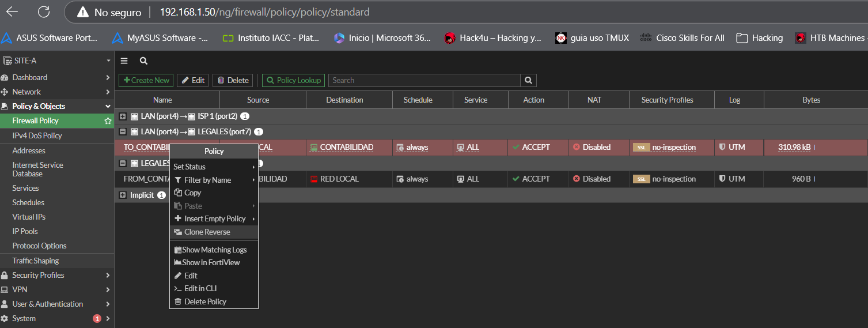Viewport: 868px width, 328px height.
Task: Click the magnifier icon beside hamburger menu
Action: (143, 61)
